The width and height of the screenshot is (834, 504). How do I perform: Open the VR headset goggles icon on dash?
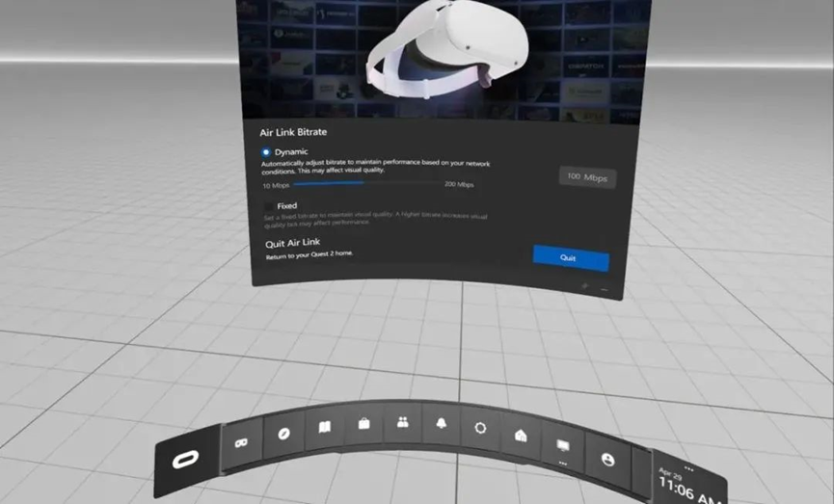pos(241,443)
